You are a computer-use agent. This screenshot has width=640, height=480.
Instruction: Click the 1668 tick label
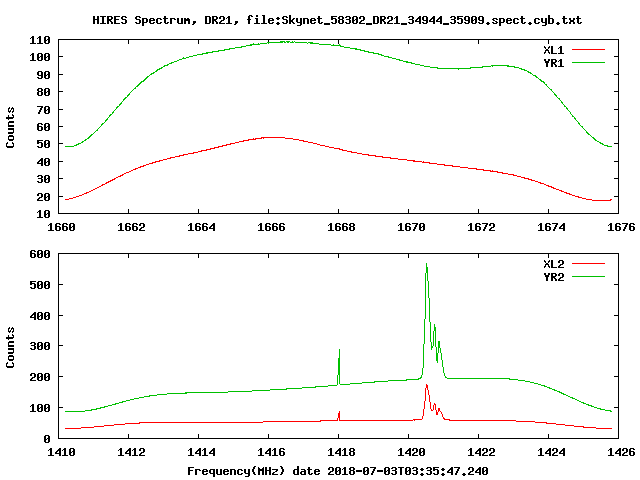pos(341,227)
